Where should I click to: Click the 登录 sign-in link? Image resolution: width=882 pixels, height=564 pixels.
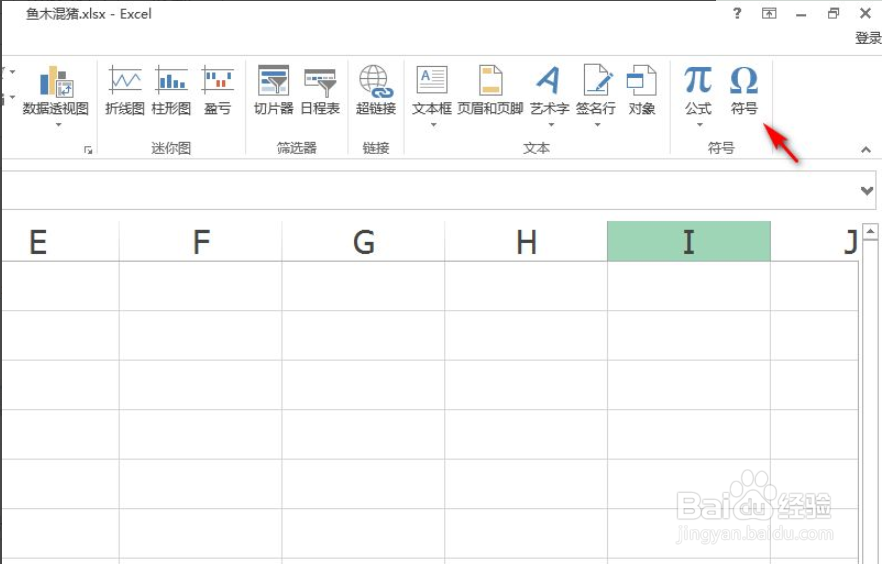point(867,38)
